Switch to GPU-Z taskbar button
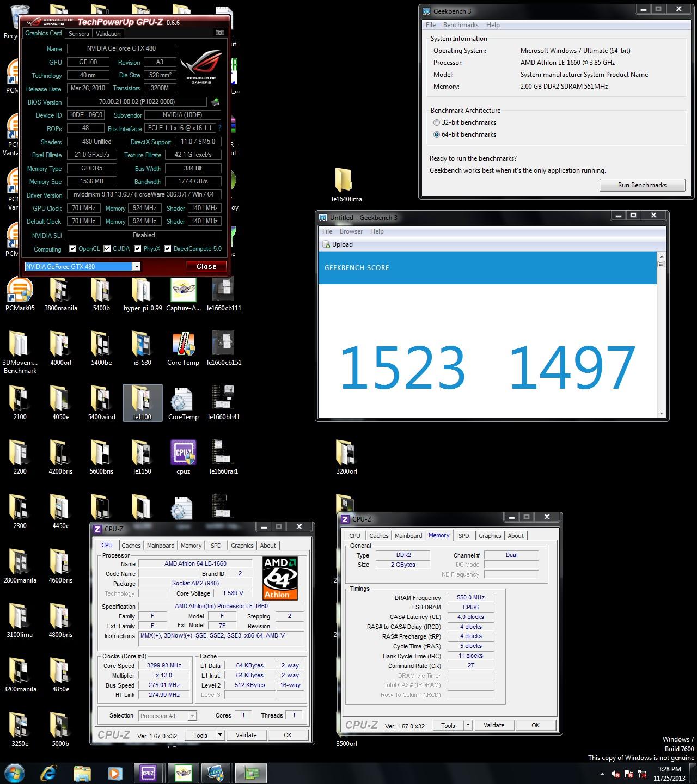697x784 pixels. point(250,773)
